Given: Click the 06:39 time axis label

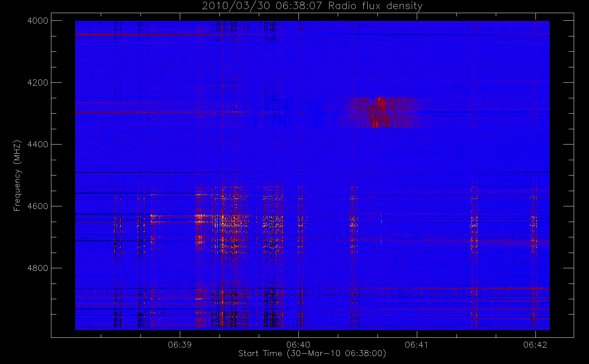Looking at the screenshot, I should click(x=180, y=345).
